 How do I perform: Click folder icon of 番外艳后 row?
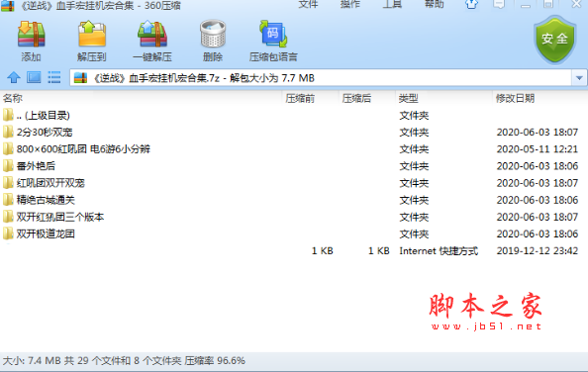point(8,165)
